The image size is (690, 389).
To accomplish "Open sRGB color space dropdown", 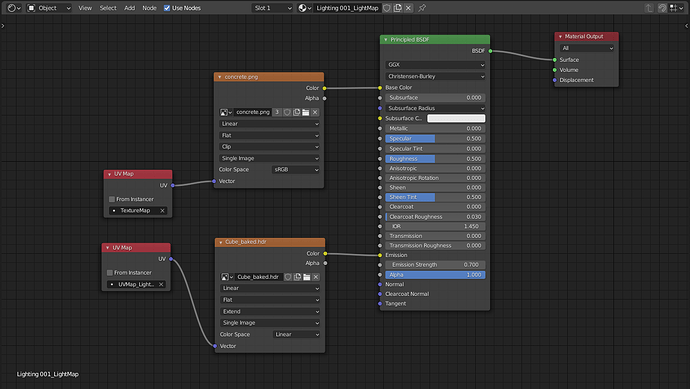I will (295, 170).
